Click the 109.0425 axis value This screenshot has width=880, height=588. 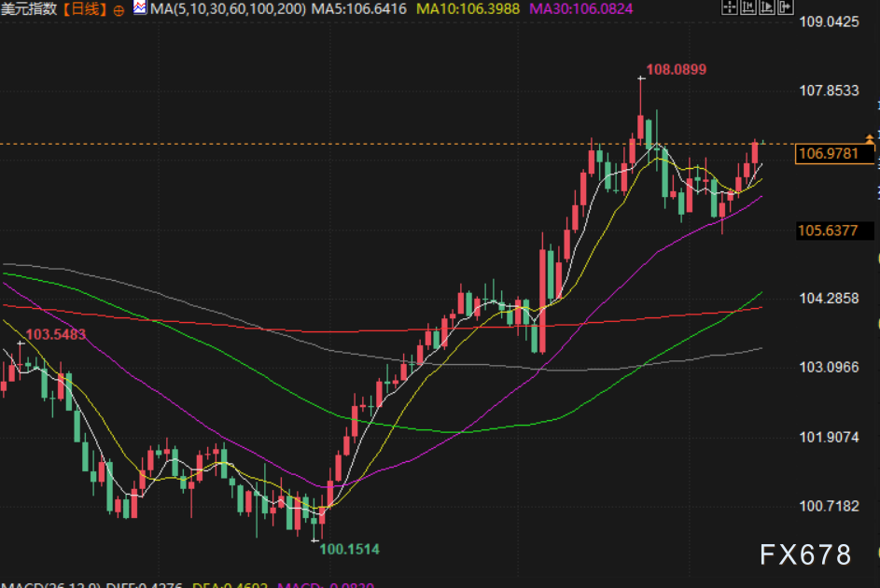point(829,21)
